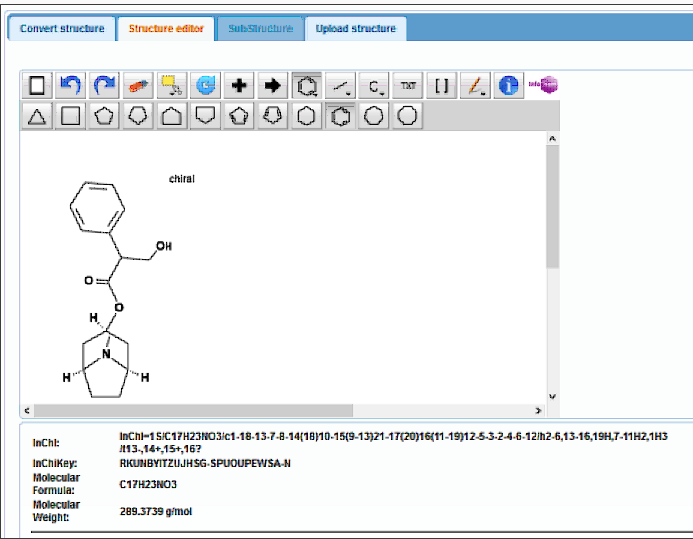Open the SubStructure tab

point(260,28)
